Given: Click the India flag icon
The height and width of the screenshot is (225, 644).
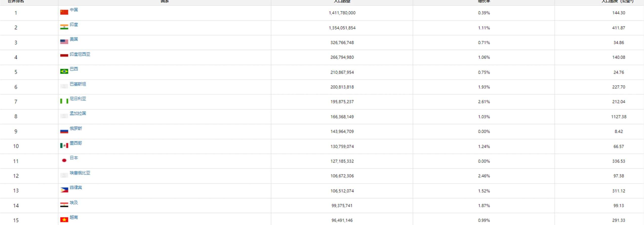Looking at the screenshot, I should [64, 27].
